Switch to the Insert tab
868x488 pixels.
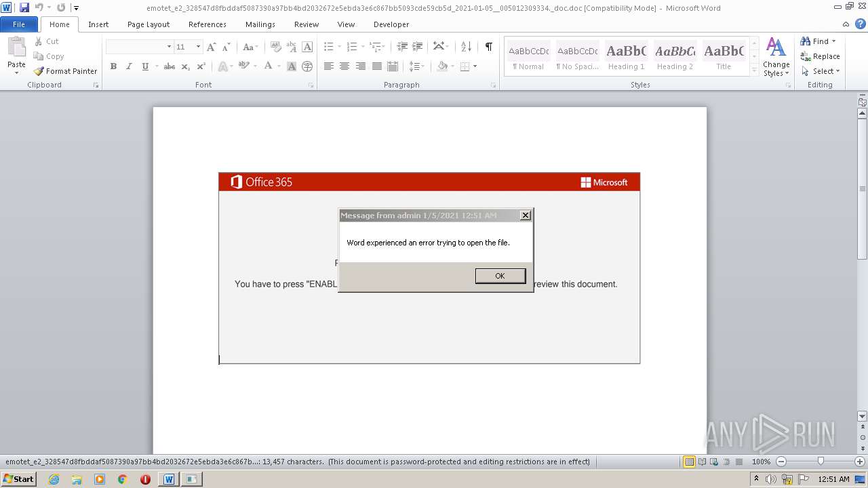(x=98, y=24)
